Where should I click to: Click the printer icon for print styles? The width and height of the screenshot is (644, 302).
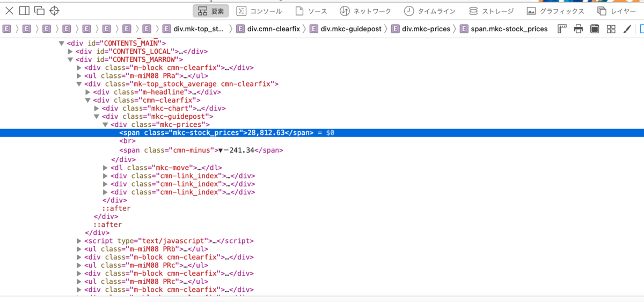(578, 29)
